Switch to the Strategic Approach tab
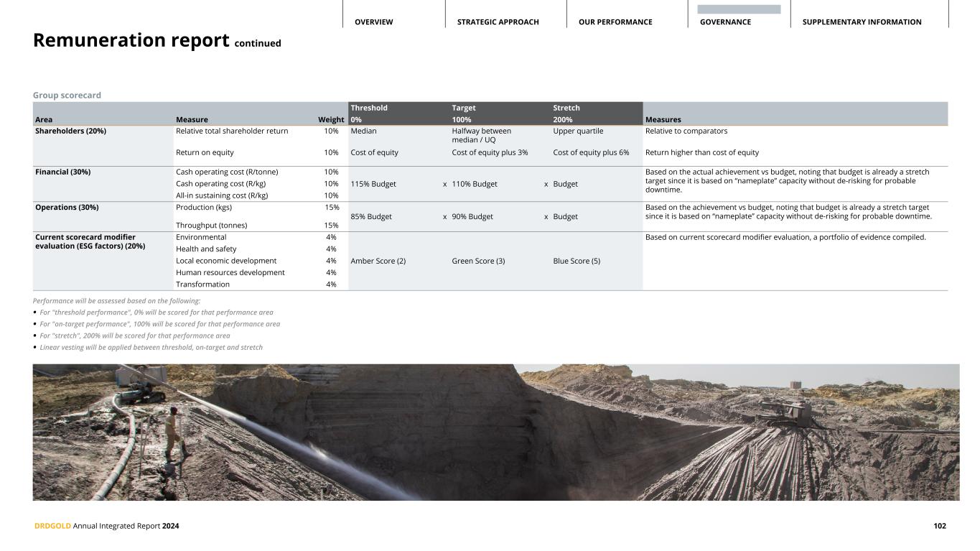Image resolution: width=980 pixels, height=551 pixels. tap(498, 22)
